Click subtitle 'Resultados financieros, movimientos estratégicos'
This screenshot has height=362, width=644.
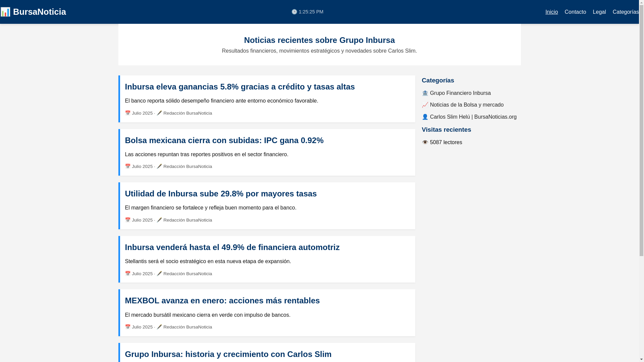tap(319, 51)
